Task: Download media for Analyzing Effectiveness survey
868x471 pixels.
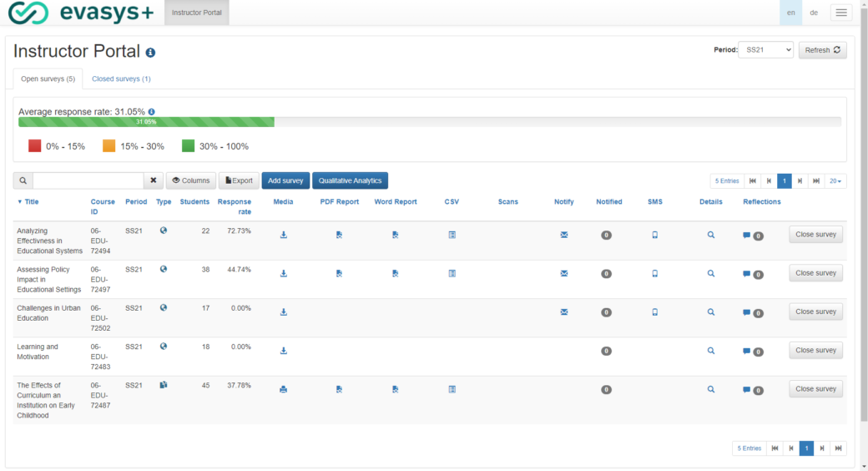Action: pyautogui.click(x=284, y=235)
